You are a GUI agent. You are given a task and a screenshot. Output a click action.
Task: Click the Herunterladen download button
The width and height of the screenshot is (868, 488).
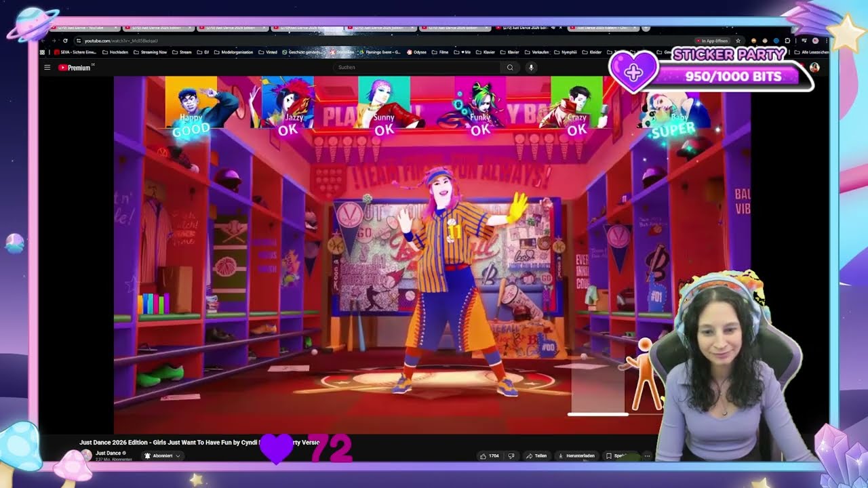tap(576, 455)
